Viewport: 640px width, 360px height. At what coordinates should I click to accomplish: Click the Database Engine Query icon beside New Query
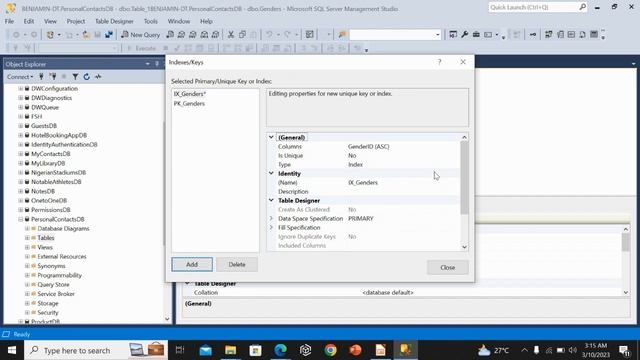click(x=170, y=35)
